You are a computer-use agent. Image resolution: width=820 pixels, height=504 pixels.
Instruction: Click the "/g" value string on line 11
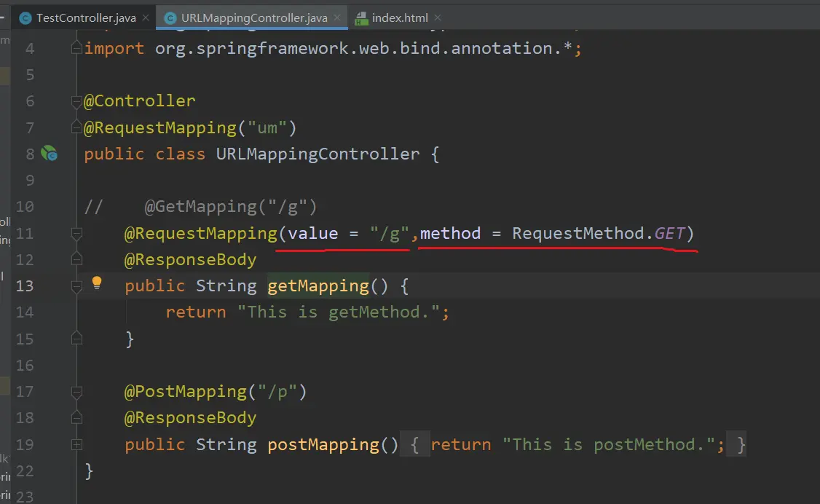tap(389, 233)
